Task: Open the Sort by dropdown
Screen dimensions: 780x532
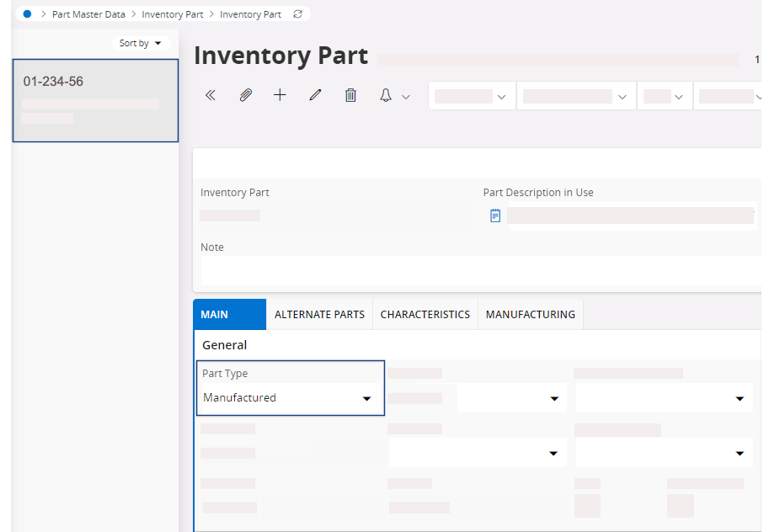Action: [x=141, y=43]
